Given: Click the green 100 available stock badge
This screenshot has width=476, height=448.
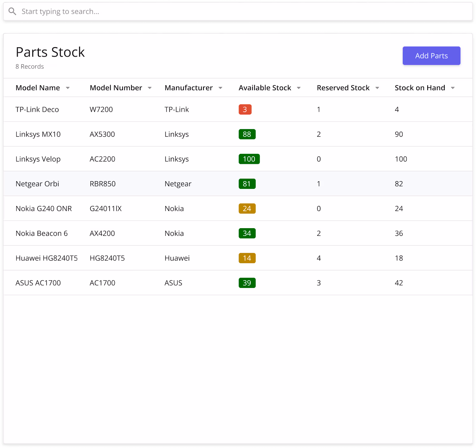Looking at the screenshot, I should 249,159.
